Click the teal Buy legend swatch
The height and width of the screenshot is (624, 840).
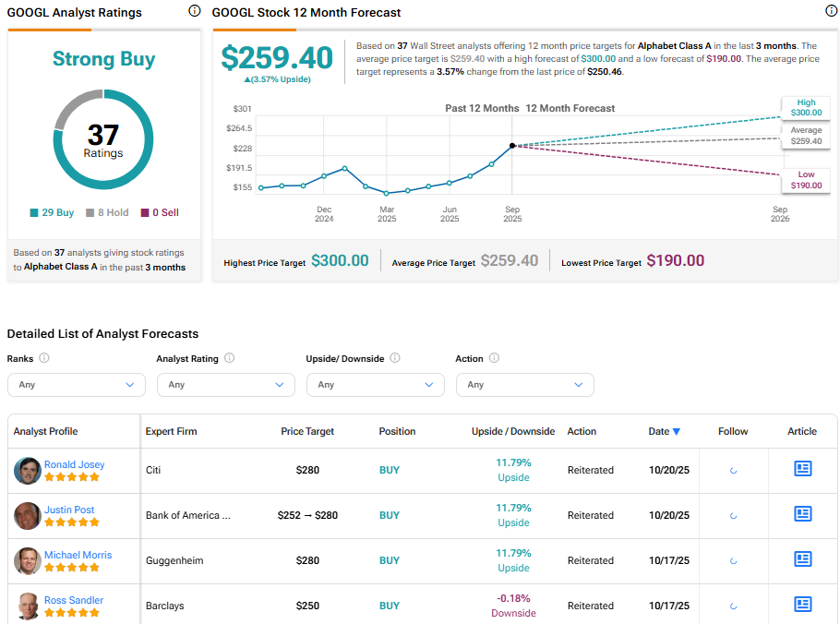(x=34, y=212)
